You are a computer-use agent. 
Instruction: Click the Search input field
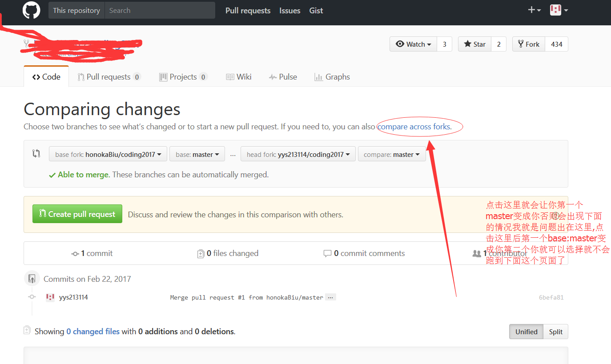point(160,10)
